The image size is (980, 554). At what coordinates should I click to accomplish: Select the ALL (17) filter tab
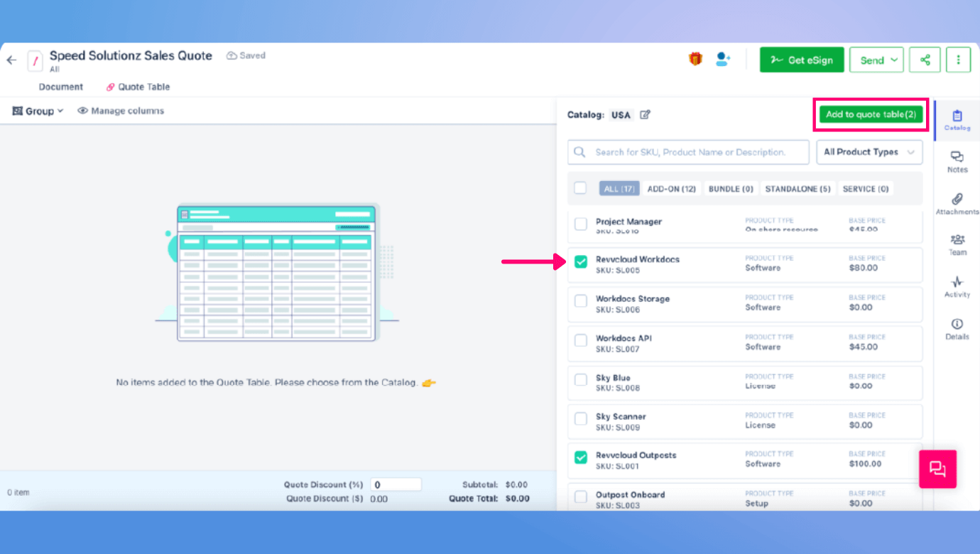pos(619,189)
